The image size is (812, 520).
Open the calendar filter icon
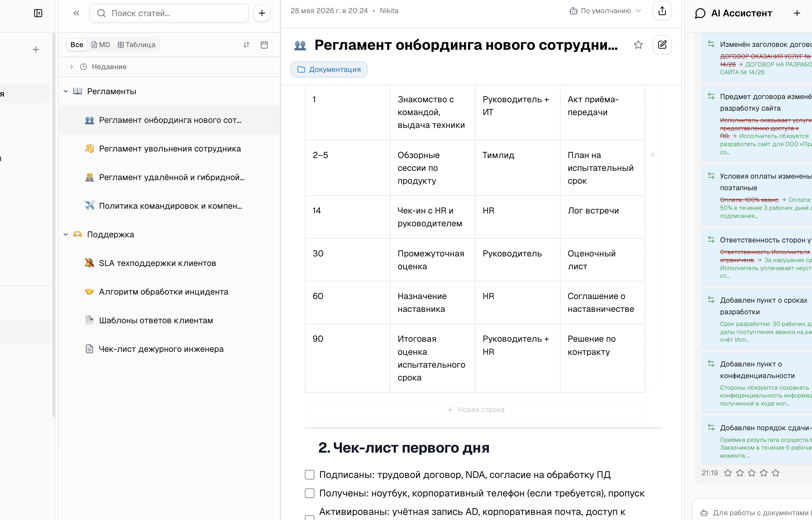[x=264, y=44]
